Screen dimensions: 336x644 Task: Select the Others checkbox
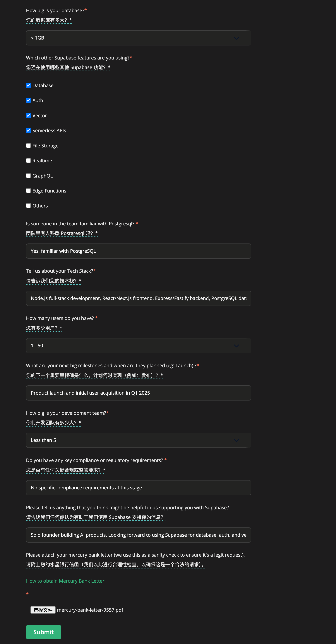coord(28,205)
